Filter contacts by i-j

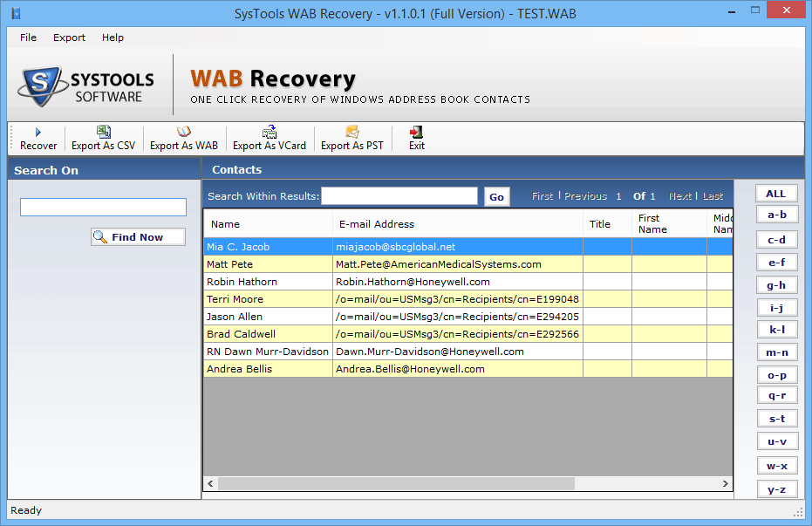coord(777,308)
